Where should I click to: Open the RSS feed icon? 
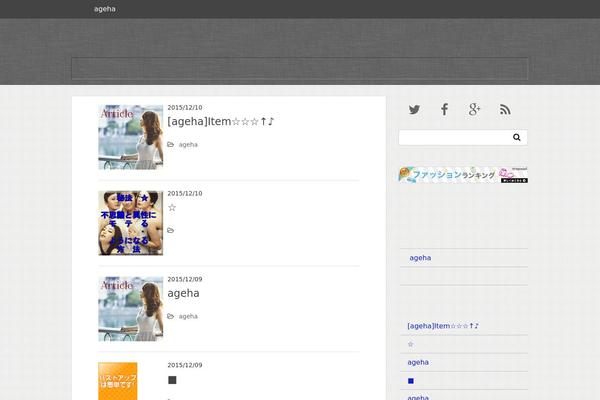505,110
